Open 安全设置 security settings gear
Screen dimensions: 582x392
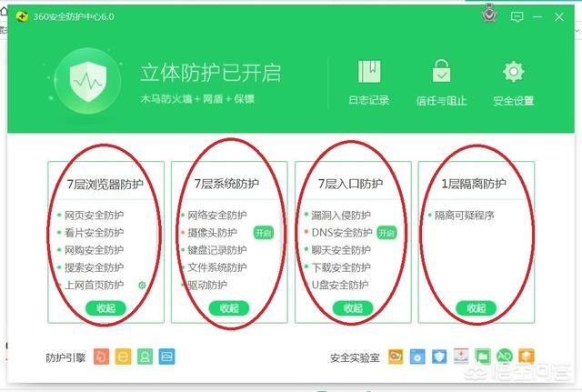click(x=513, y=72)
